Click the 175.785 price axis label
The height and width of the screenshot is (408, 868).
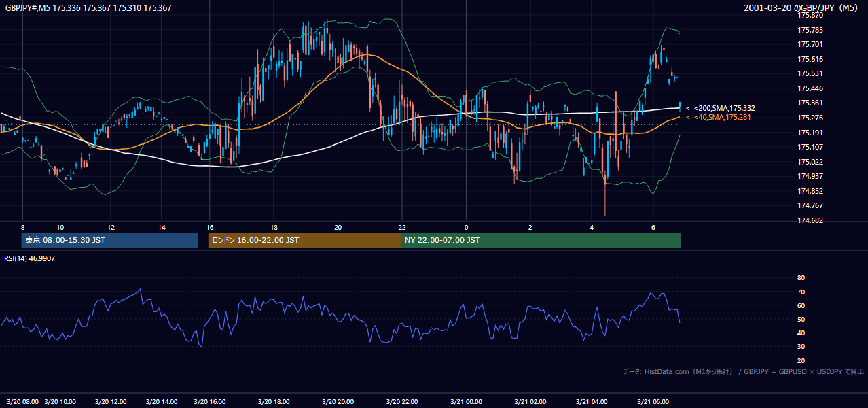pos(810,30)
